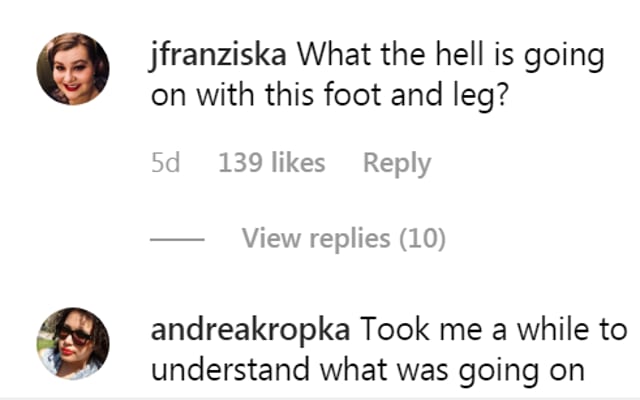Select the 'Took me a while to' text

[493, 330]
